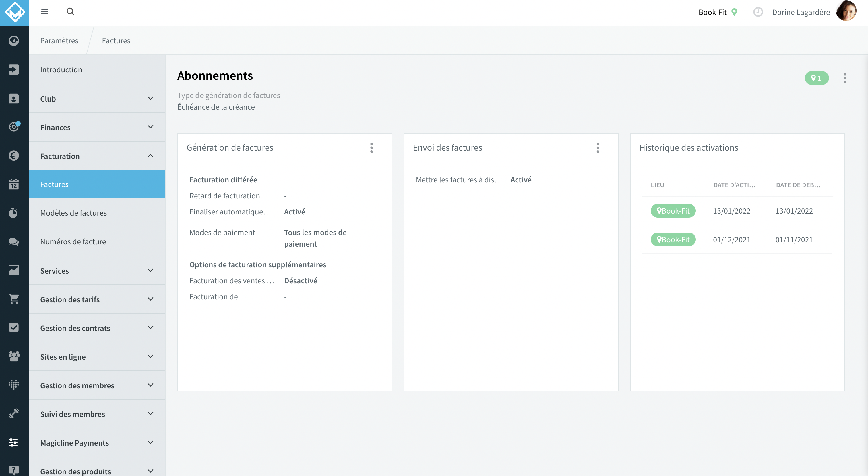Open the stopwatch sidebar icon
This screenshot has width=868, height=476.
tap(14, 213)
